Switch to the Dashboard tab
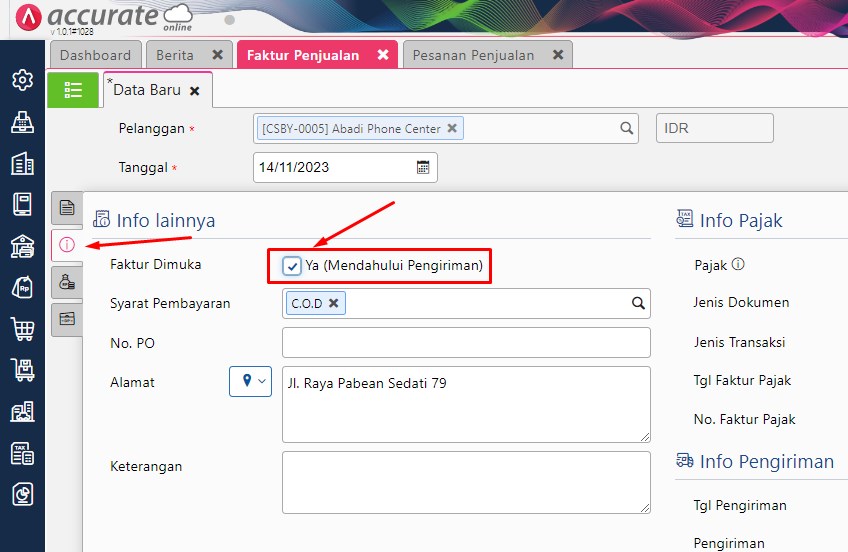 (96, 55)
